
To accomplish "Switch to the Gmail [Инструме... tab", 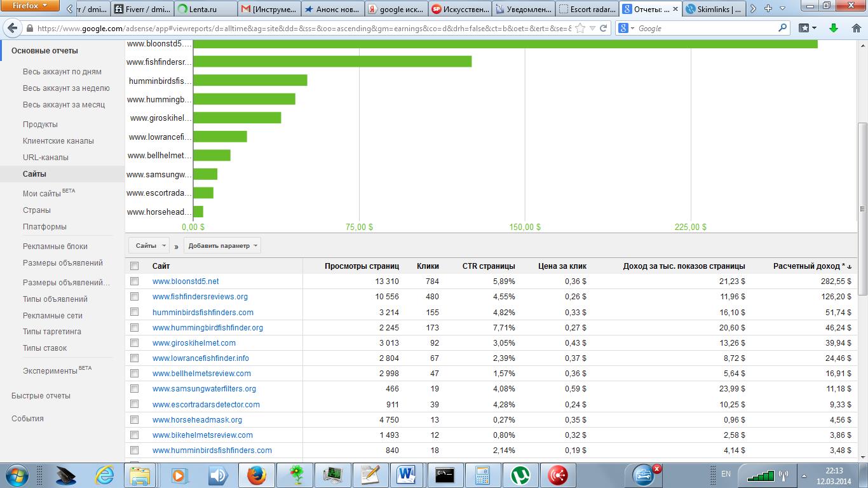I will pyautogui.click(x=269, y=10).
